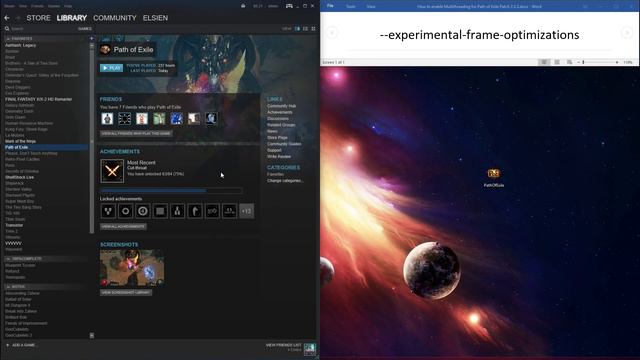Open the Community Hub link

tap(282, 106)
